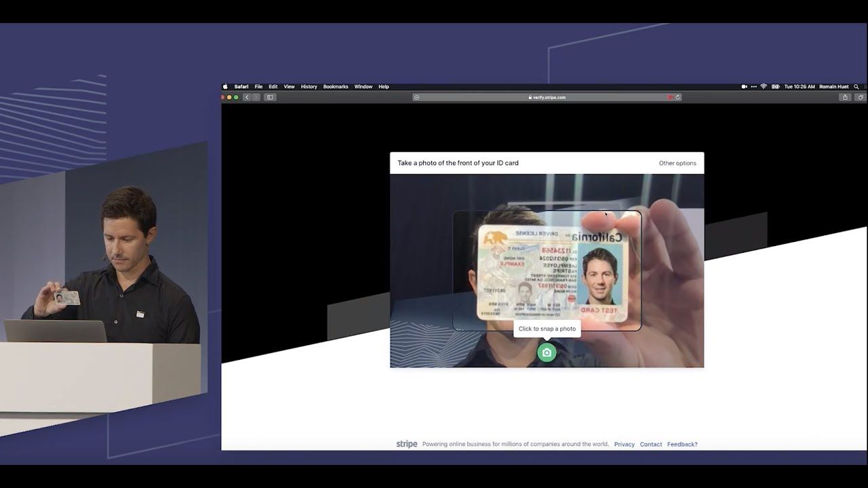Open the Safari sidebar
This screenshot has width=868, height=488.
coord(270,97)
